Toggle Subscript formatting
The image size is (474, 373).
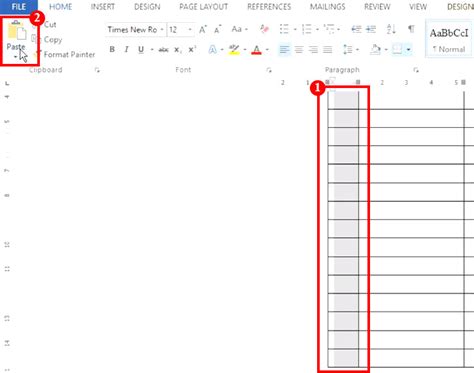(178, 50)
